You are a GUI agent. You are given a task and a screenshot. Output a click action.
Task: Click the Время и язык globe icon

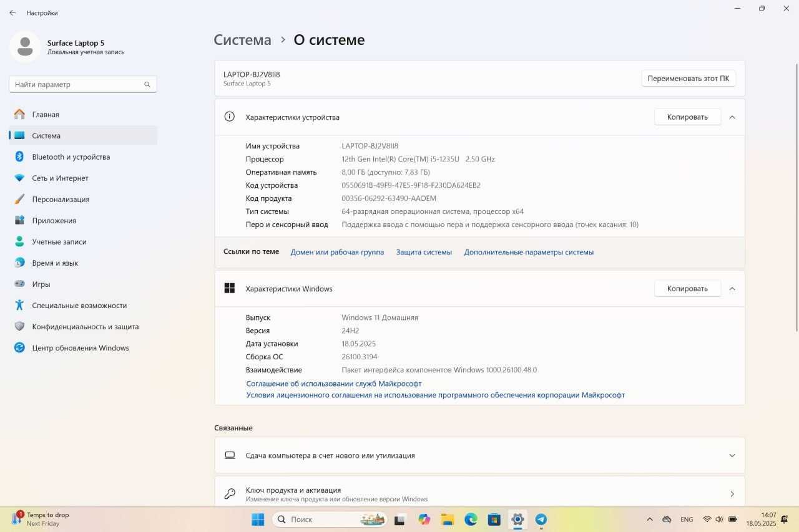tap(19, 263)
